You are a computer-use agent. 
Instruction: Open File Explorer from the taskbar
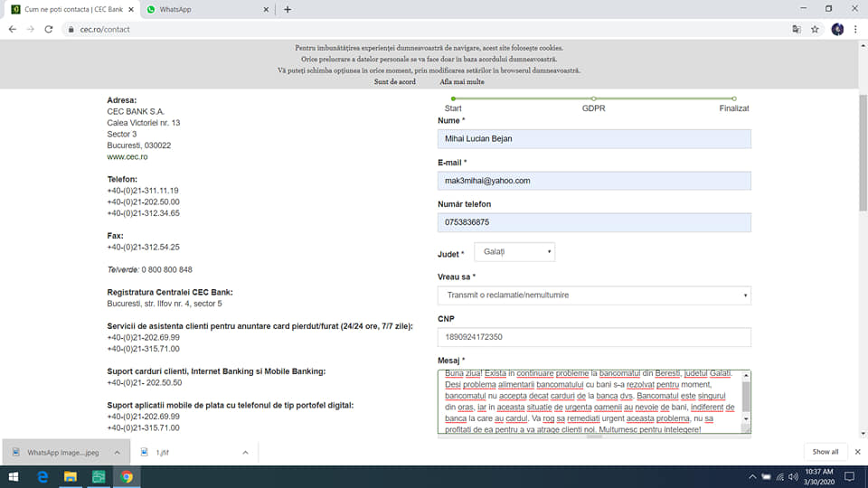click(71, 477)
